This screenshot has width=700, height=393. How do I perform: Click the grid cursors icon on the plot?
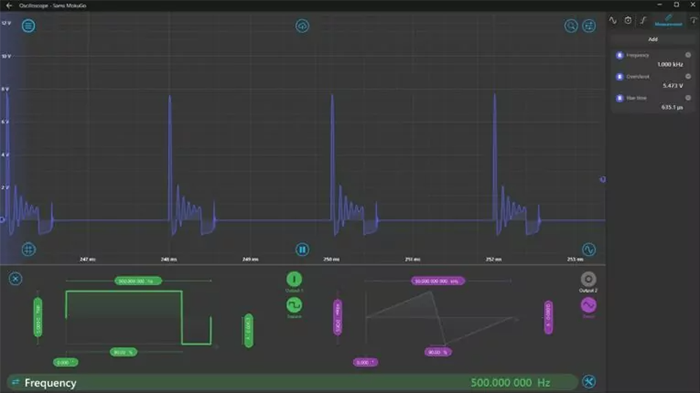click(28, 249)
